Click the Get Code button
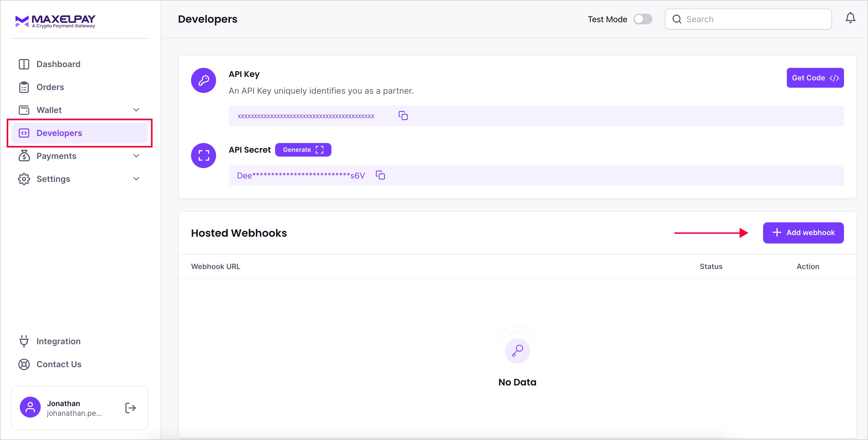Viewport: 868px width, 440px height. click(x=815, y=78)
